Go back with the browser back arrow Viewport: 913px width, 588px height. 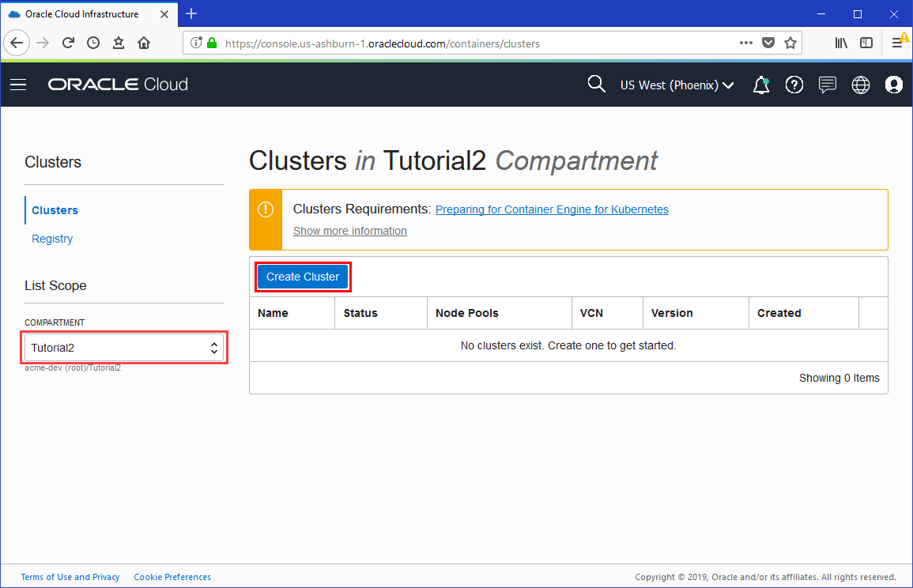tap(17, 43)
